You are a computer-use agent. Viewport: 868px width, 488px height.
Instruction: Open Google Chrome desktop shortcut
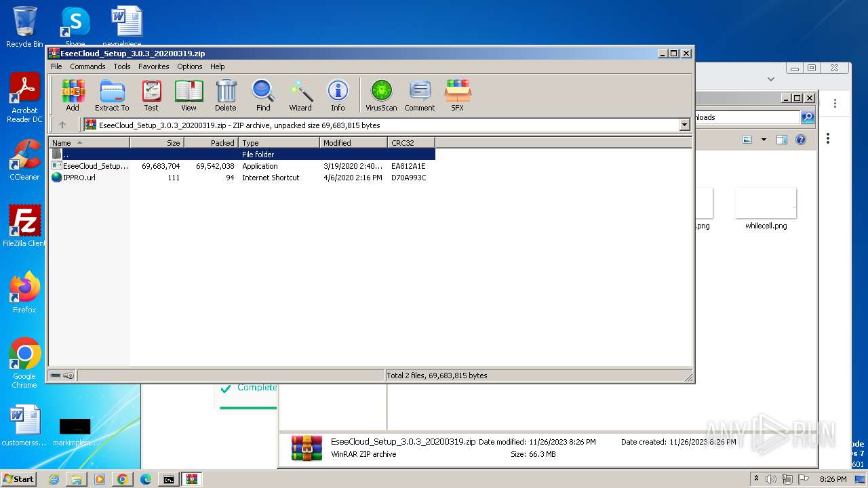point(24,363)
